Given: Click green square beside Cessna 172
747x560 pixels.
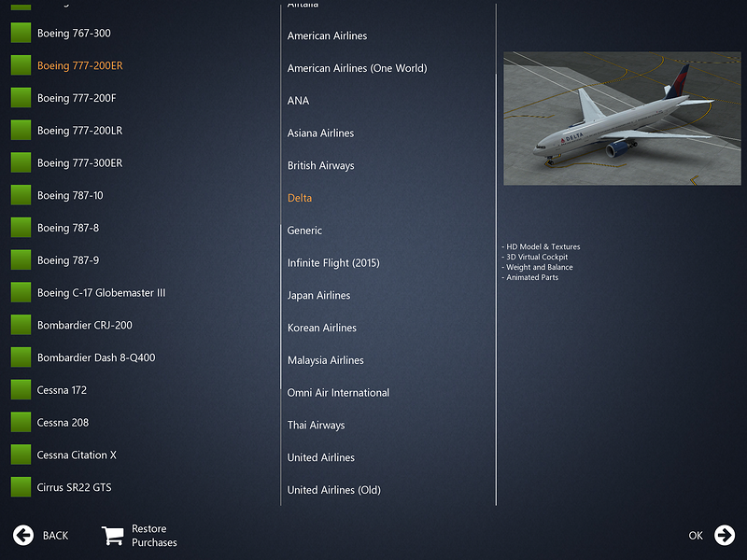Looking at the screenshot, I should coord(21,389).
